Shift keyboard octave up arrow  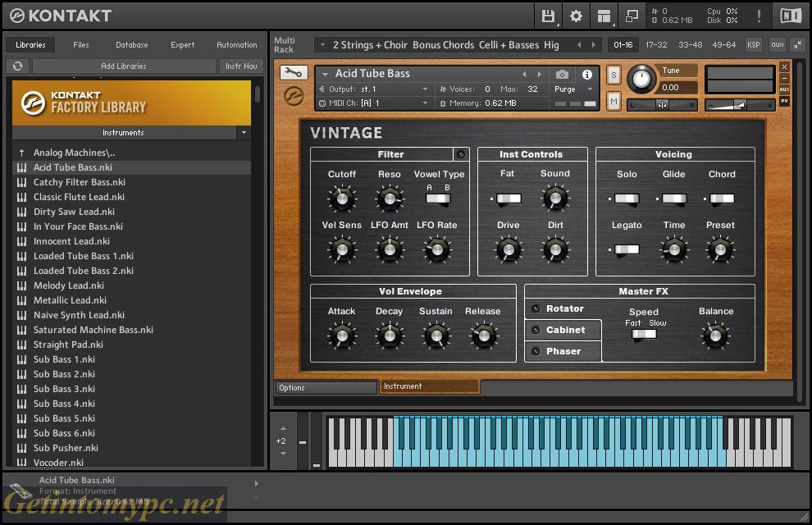[283, 428]
